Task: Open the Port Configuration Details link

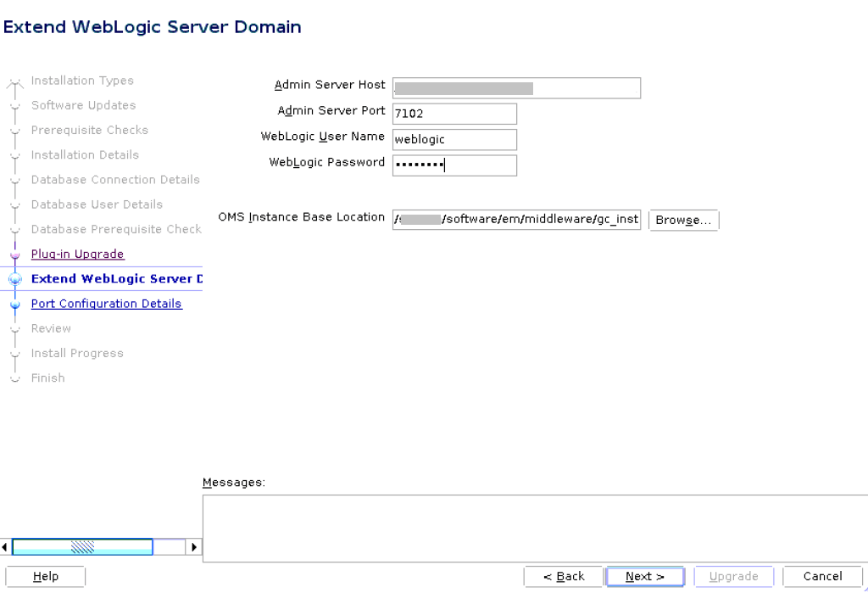Action: [106, 303]
